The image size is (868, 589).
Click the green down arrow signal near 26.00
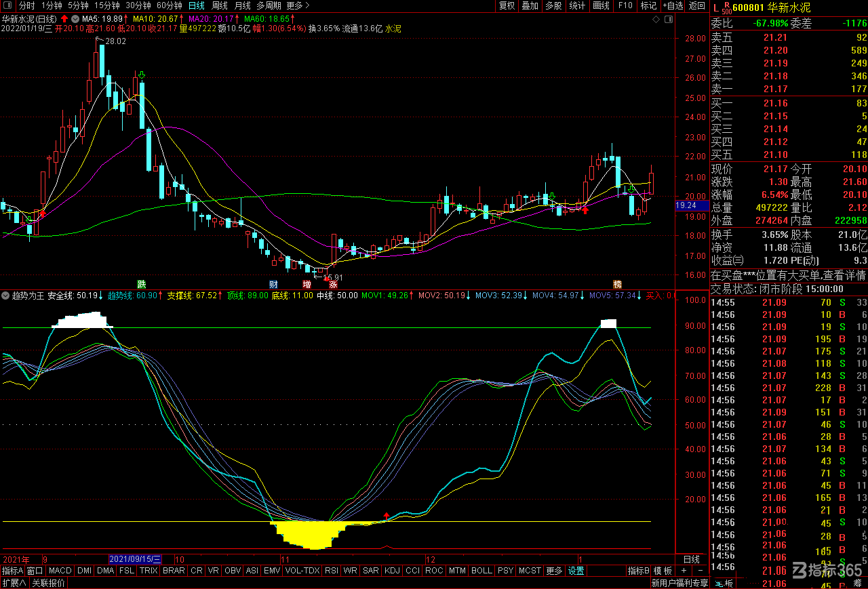141,74
